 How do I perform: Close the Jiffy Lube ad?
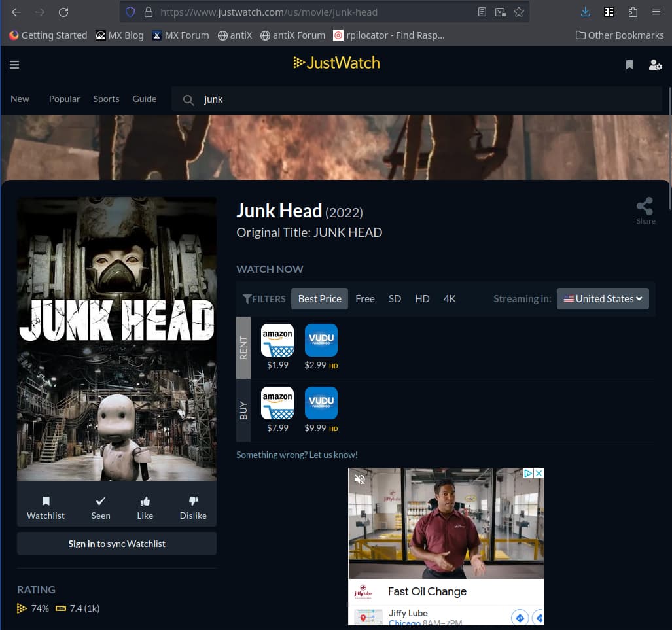[539, 473]
